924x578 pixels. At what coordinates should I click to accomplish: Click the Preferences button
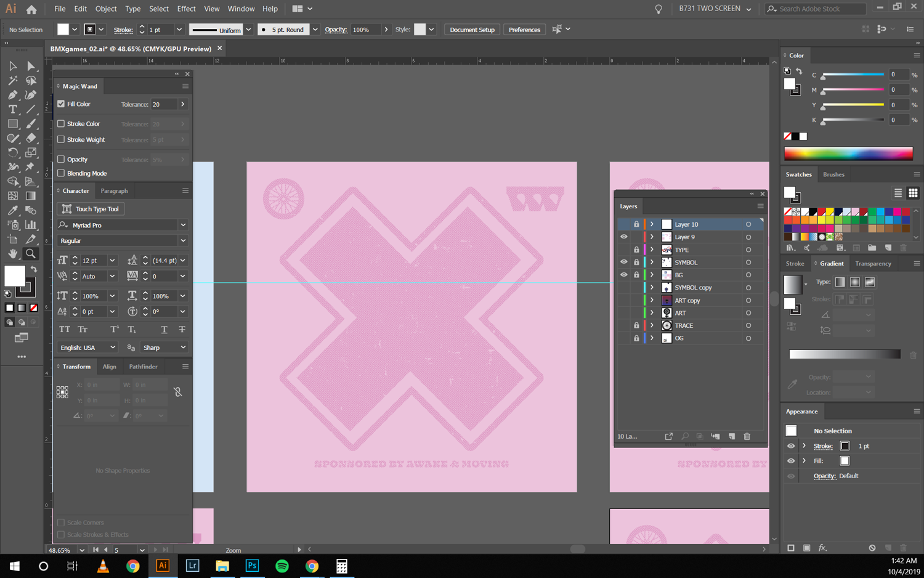pos(524,30)
